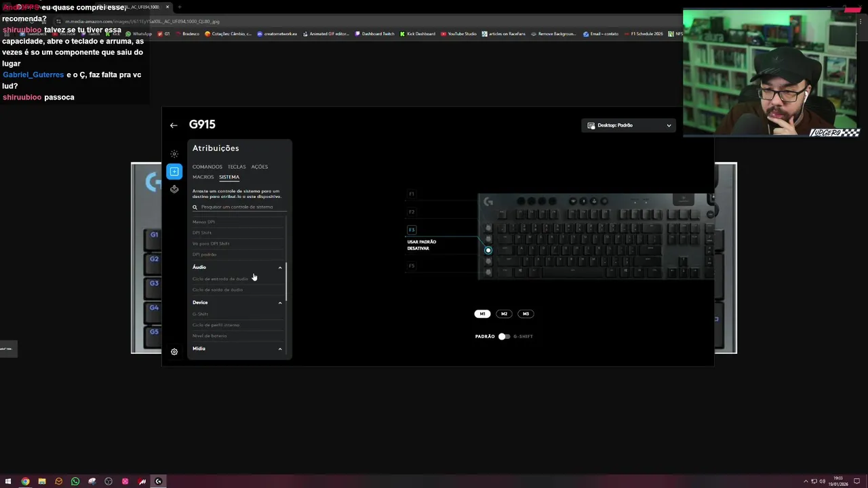The image size is (868, 488).
Task: Select the SISTEMA tab
Action: [x=229, y=177]
